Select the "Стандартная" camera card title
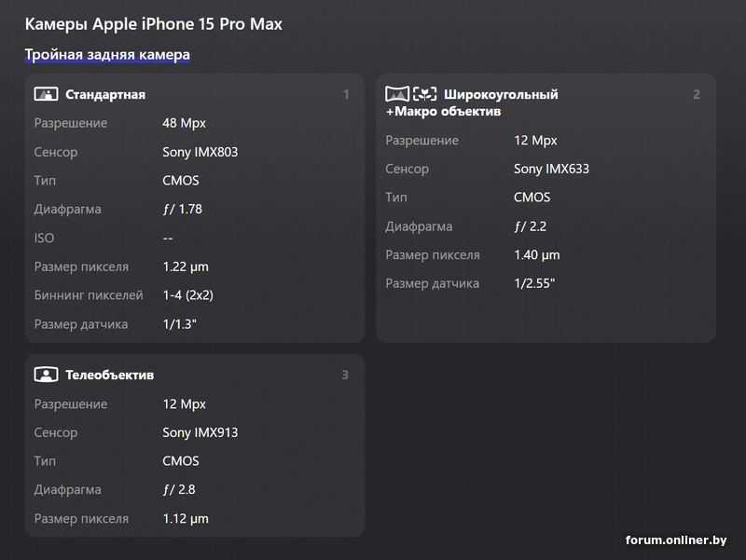 pyautogui.click(x=105, y=95)
